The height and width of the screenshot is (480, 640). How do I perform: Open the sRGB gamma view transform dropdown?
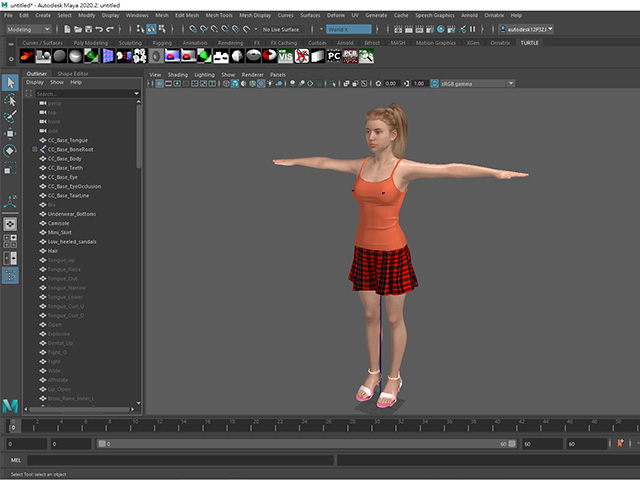point(478,84)
